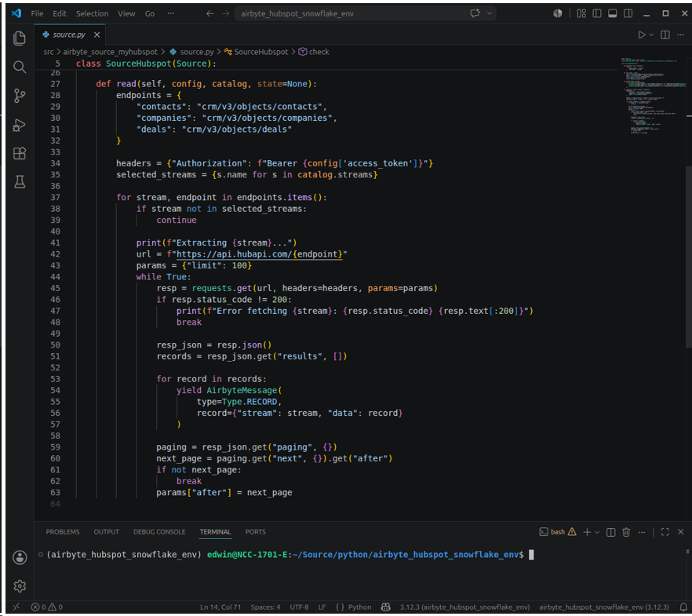Select the source.py editor tab

coord(69,35)
